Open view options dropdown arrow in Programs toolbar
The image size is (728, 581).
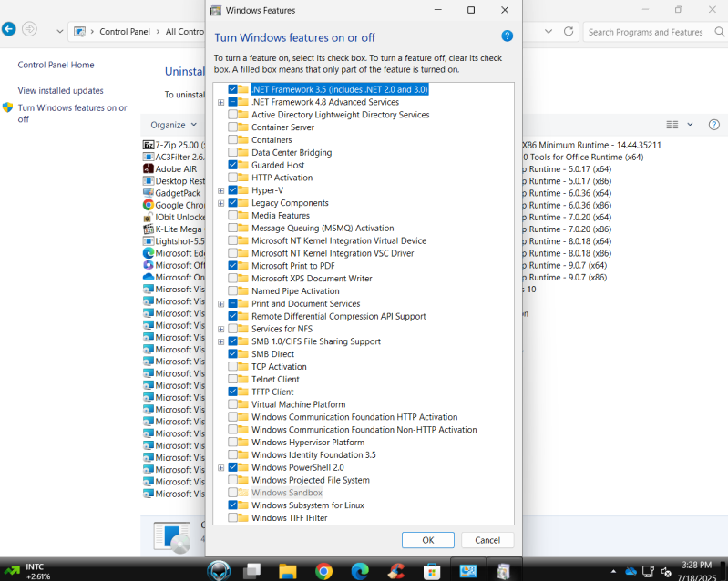pyautogui.click(x=690, y=125)
